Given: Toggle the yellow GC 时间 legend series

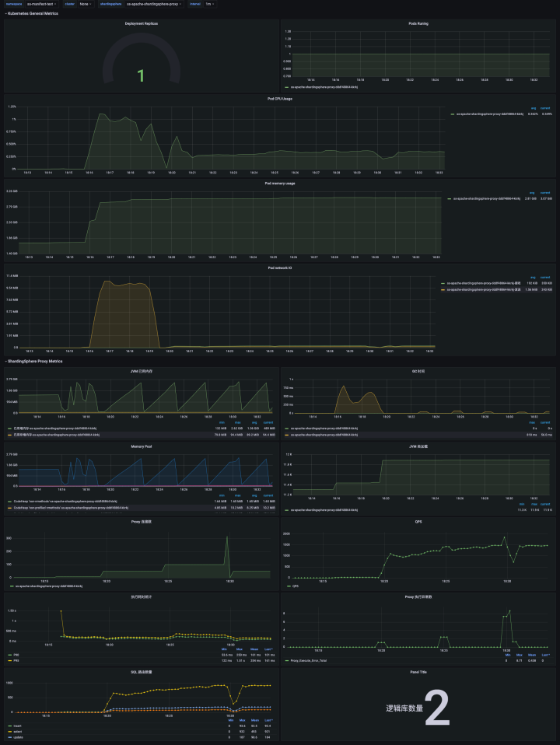Looking at the screenshot, I should 324,435.
